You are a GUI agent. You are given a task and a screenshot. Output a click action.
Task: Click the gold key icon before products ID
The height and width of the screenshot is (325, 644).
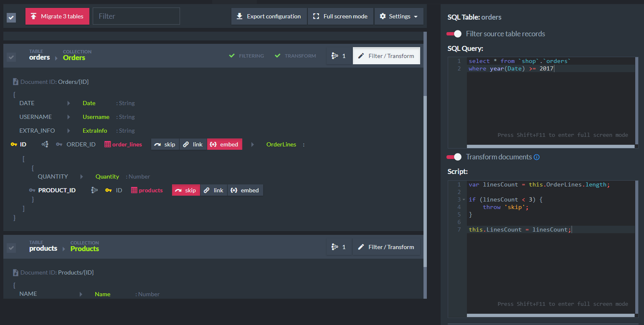[108, 190]
